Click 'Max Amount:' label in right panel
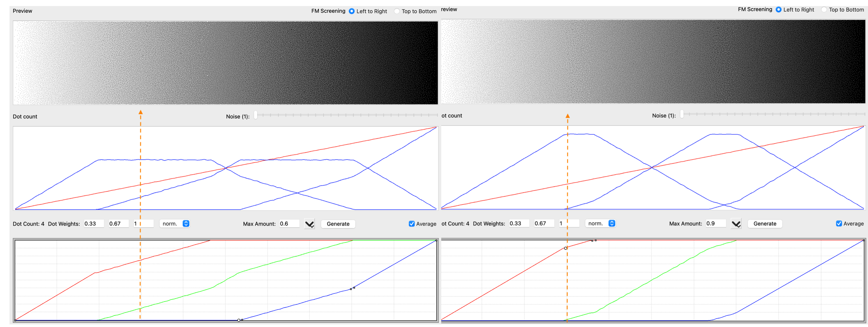868x327 pixels. pos(685,223)
